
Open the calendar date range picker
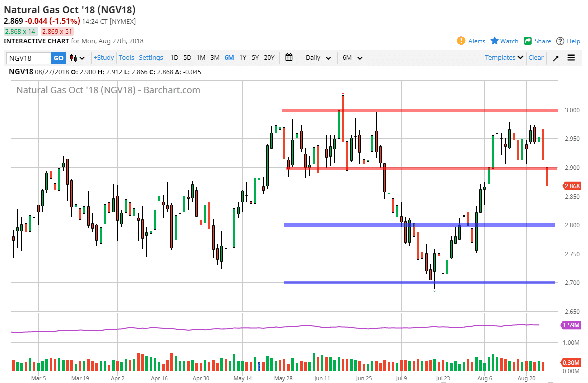[x=289, y=58]
